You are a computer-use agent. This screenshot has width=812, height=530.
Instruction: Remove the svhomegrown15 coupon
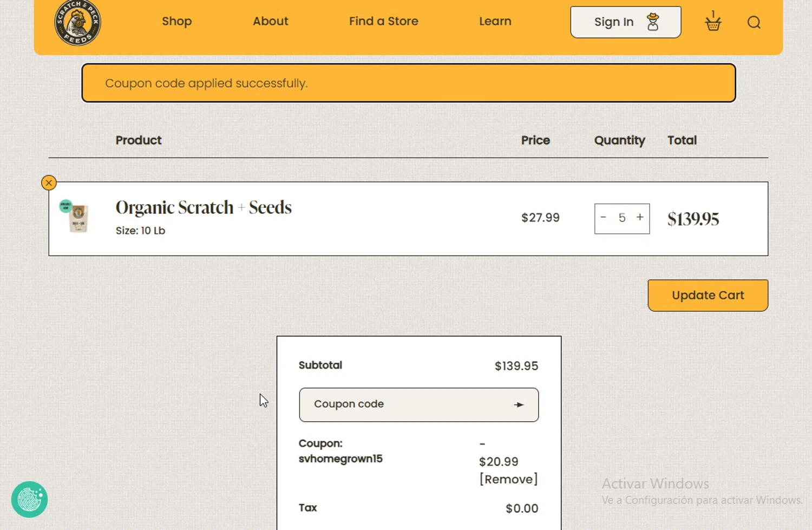[508, 479]
